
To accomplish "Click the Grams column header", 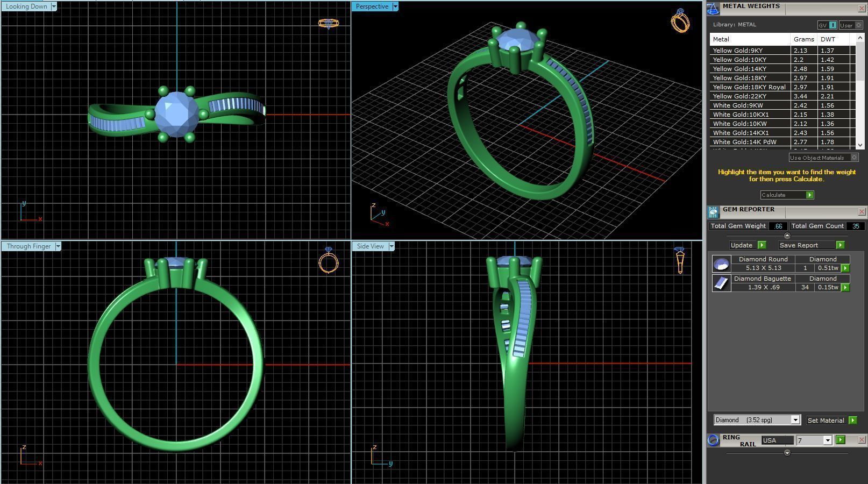I will tap(803, 39).
